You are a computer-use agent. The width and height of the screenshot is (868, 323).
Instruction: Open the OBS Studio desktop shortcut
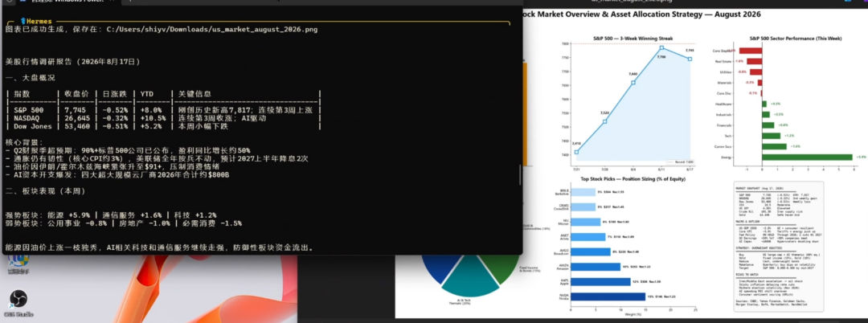pyautogui.click(x=18, y=303)
